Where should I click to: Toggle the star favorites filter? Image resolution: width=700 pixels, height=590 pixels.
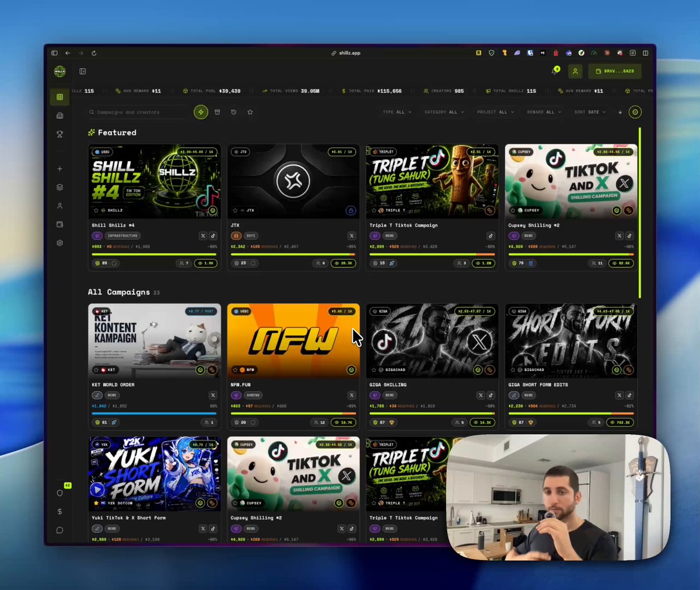[x=250, y=112]
